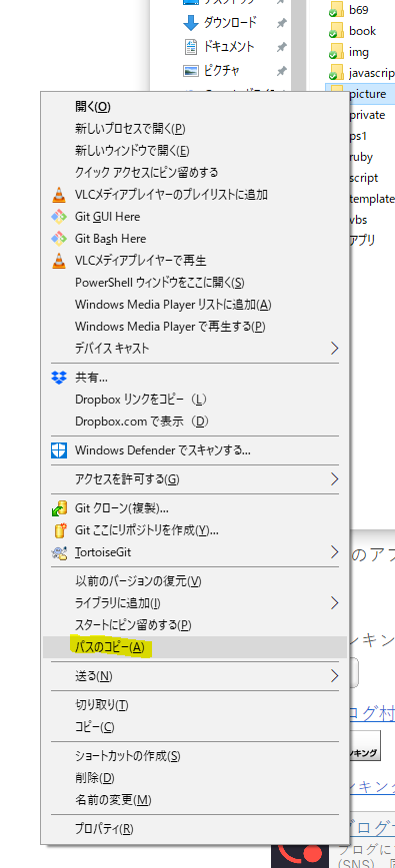Click the Git GUI Here icon

coord(58,217)
